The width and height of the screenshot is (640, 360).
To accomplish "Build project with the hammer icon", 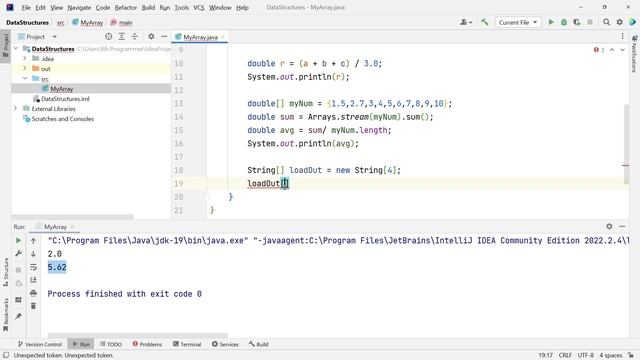I will (x=484, y=22).
